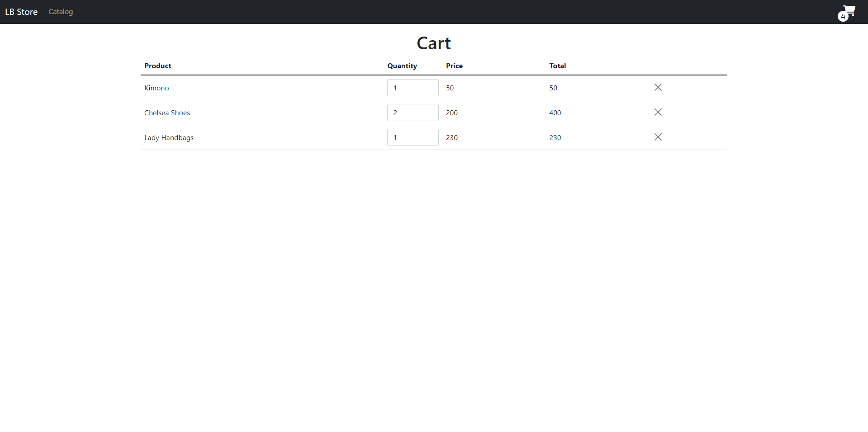Focus the Chelsea Shoes quantity field
The width and height of the screenshot is (868, 432).
(413, 113)
